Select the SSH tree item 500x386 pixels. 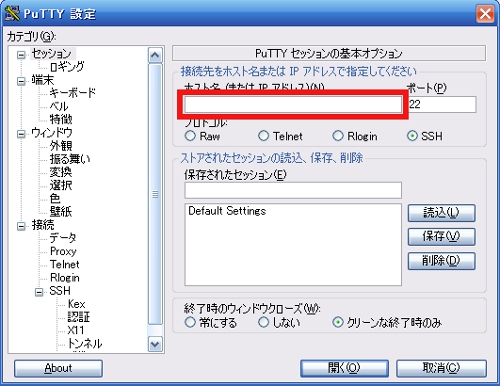[60, 291]
